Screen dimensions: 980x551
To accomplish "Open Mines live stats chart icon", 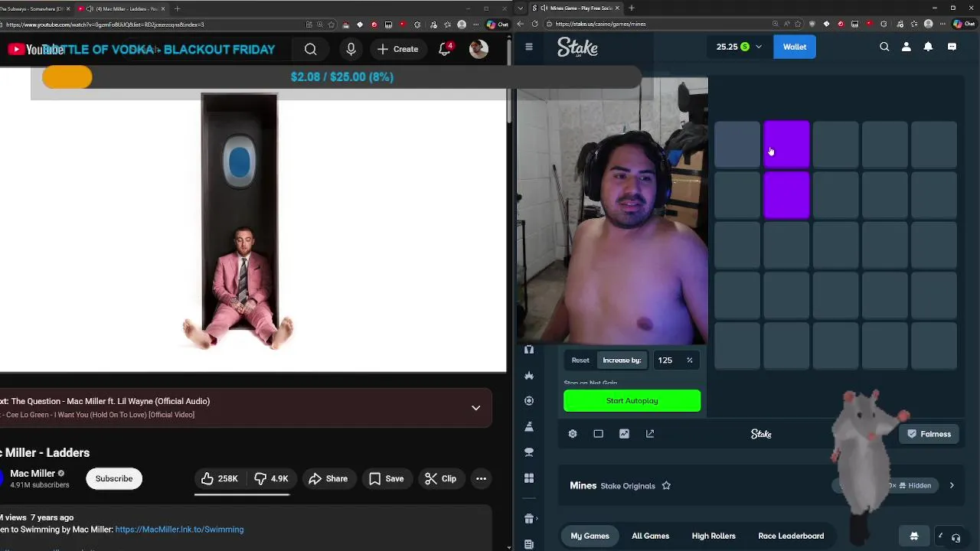I will 624,434.
